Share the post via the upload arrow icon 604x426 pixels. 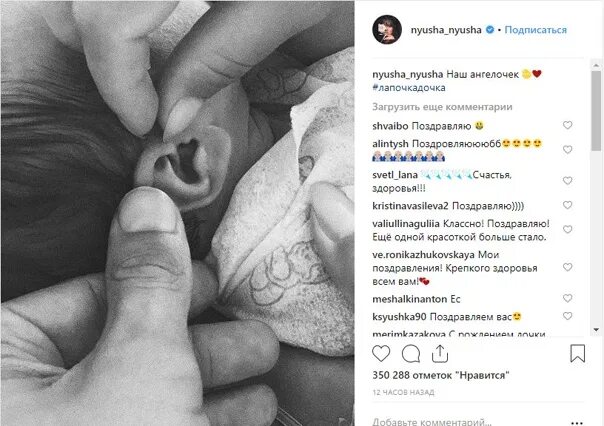(440, 354)
